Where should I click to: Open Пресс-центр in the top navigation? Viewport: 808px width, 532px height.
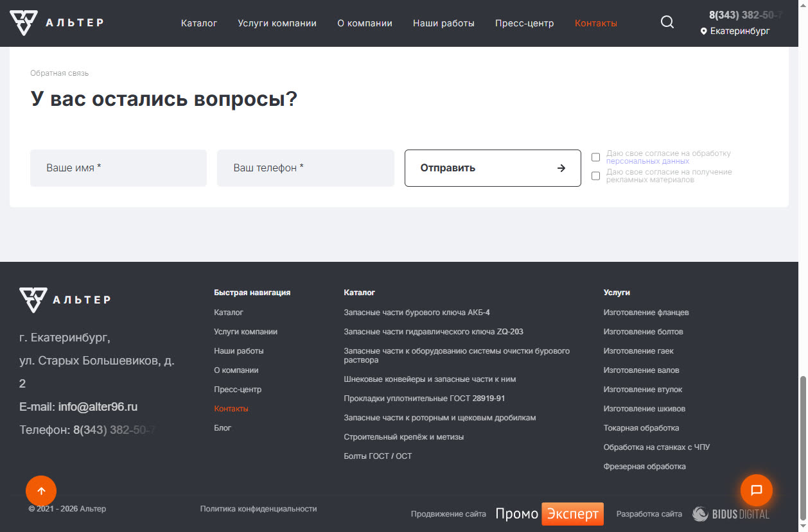pos(524,23)
